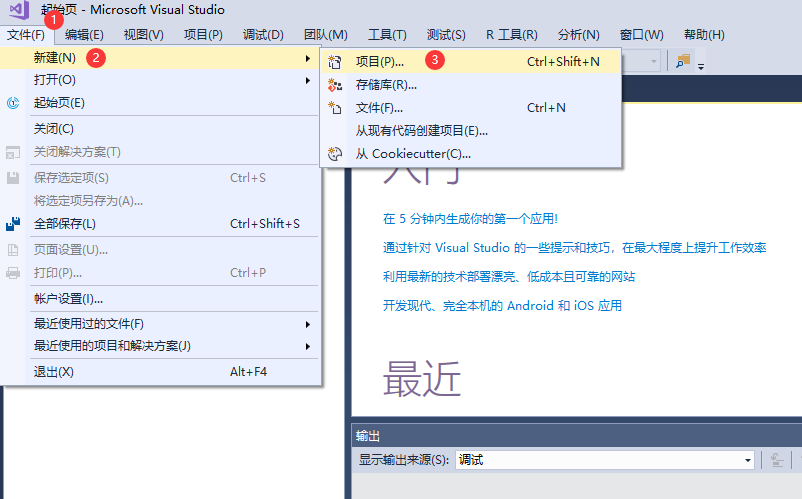Expand 最近使用的项目和解决方案(J) submenu
The width and height of the screenshot is (802, 499).
click(x=160, y=346)
